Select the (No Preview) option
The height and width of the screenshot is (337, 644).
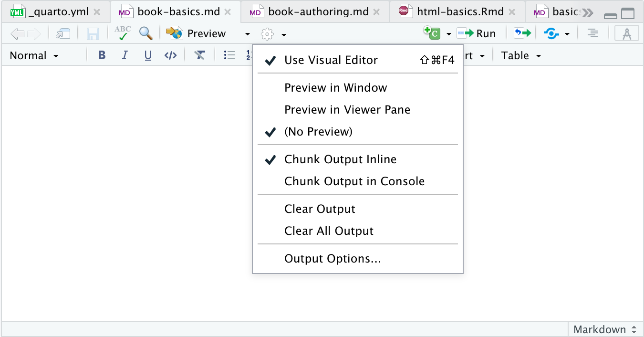318,132
